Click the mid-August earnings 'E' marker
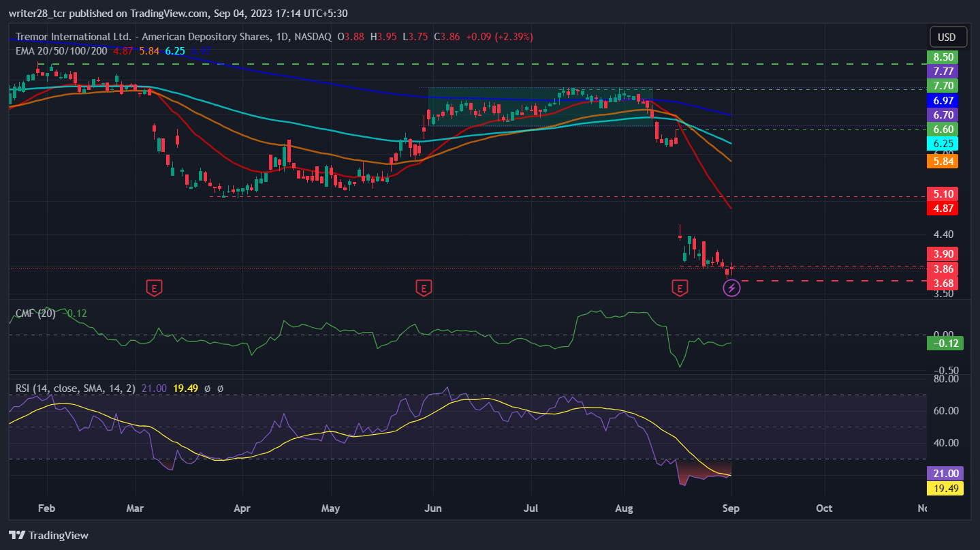980x550 pixels. coord(679,288)
